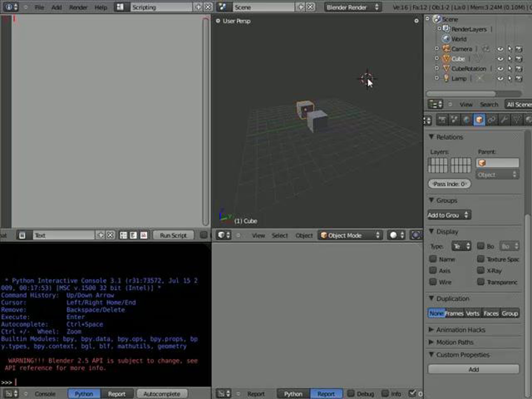Open the File menu
532x399 pixels.
coord(39,8)
